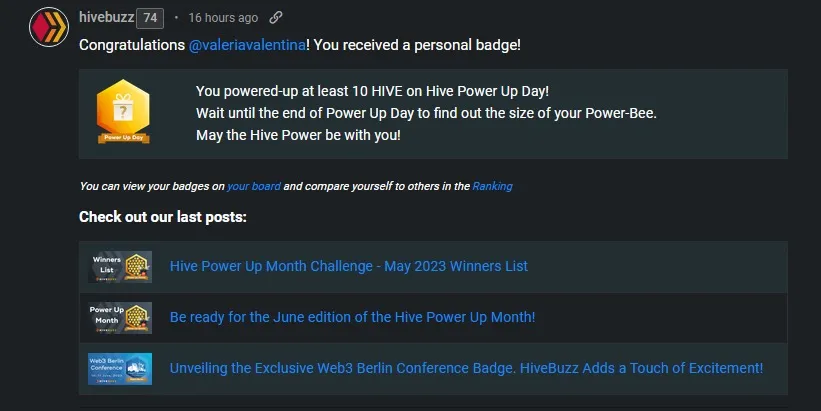821x411 pixels.
Task: Open the "your board" link
Action: pos(253,186)
